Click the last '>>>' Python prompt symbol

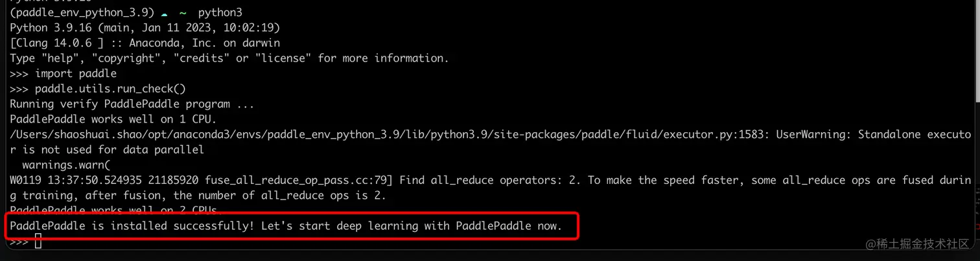(x=19, y=242)
